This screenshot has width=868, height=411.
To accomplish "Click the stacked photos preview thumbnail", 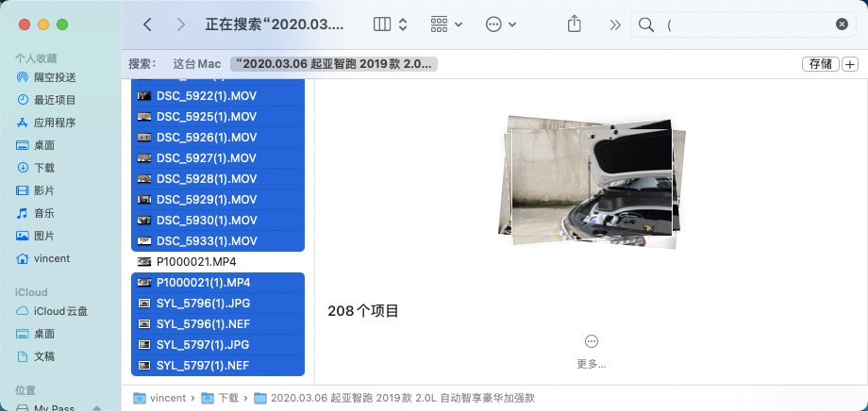I will click(592, 182).
